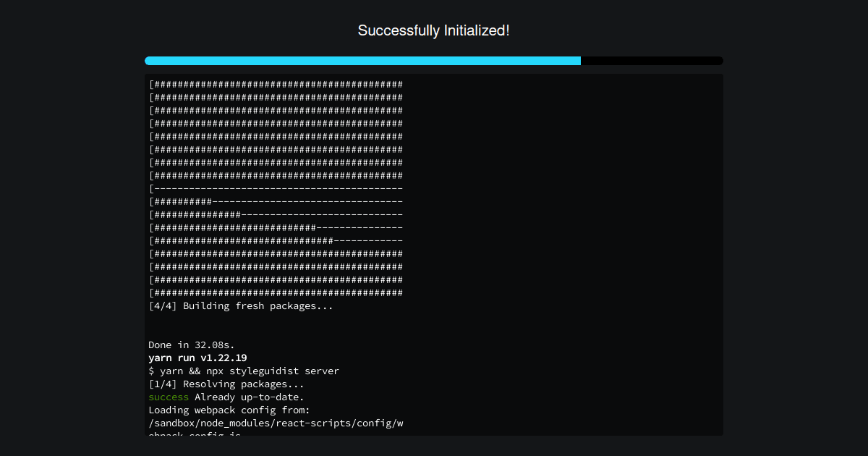Click inside the terminal output panel
The height and width of the screenshot is (456, 868).
point(434,253)
